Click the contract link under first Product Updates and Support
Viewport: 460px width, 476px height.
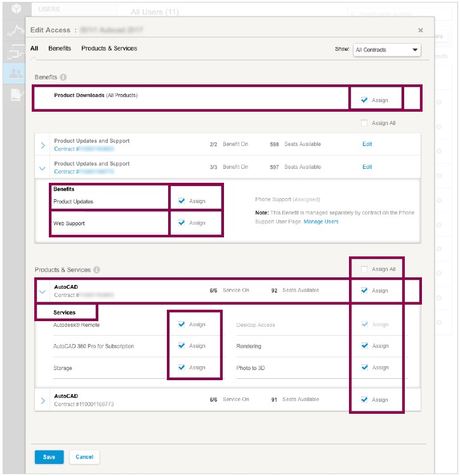84,149
